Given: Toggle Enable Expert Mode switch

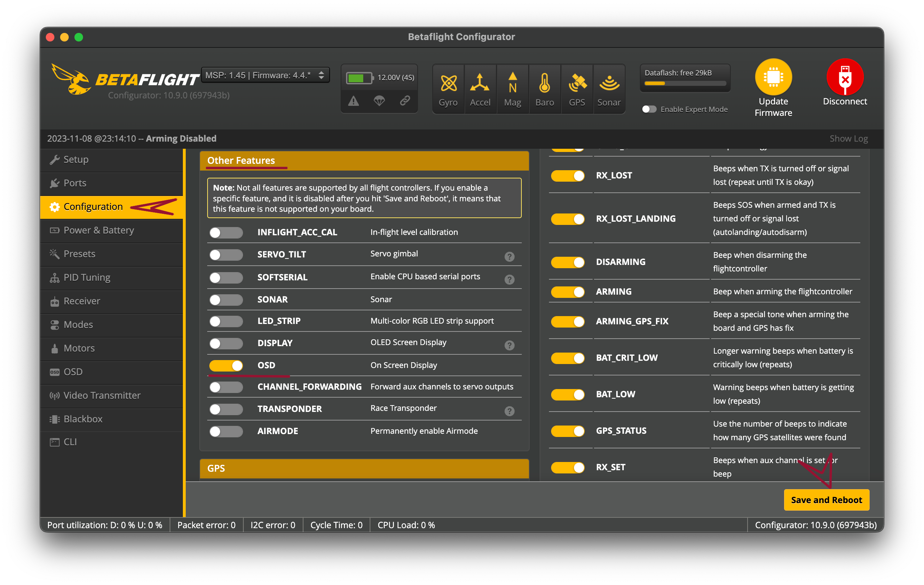Looking at the screenshot, I should [649, 109].
